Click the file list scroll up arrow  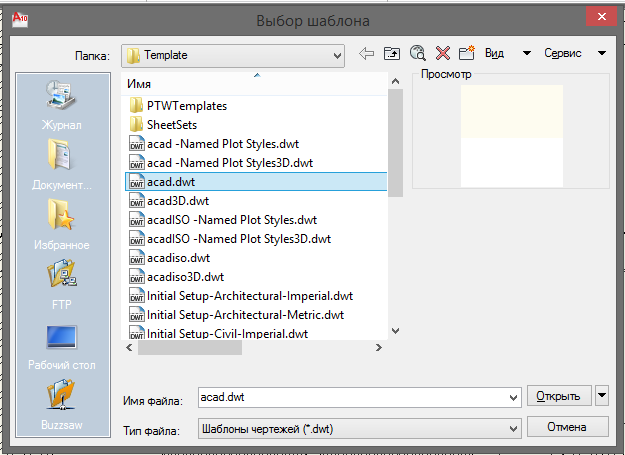[395, 82]
